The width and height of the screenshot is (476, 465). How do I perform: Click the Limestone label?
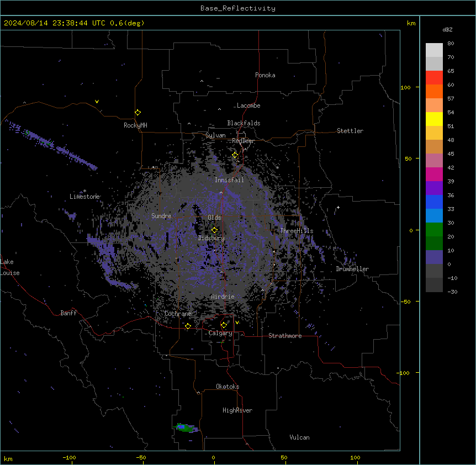[84, 197]
